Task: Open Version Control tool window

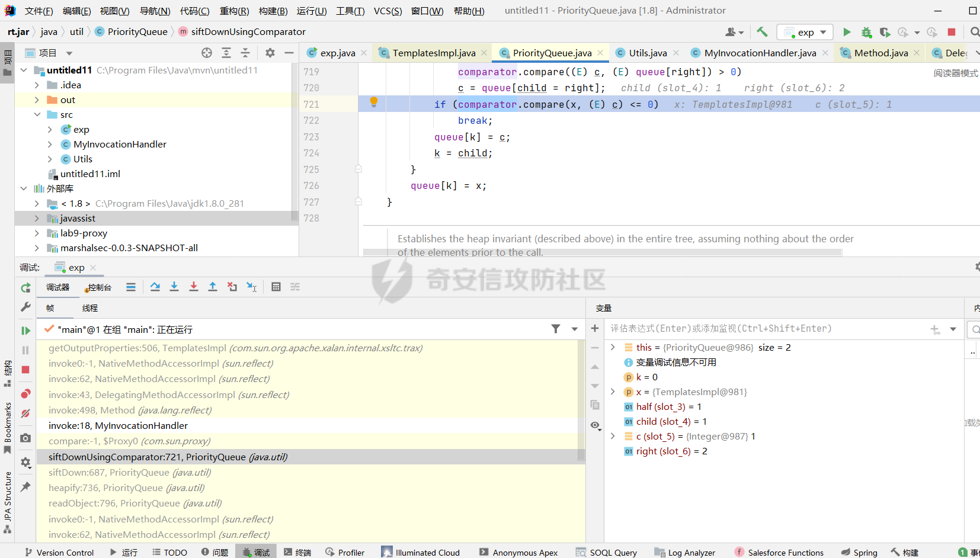Action: (x=59, y=552)
